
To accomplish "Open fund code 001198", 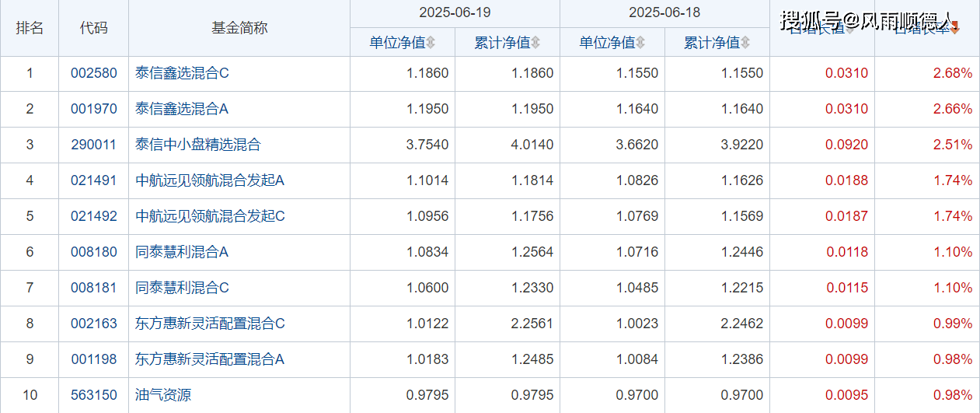I will point(94,359).
